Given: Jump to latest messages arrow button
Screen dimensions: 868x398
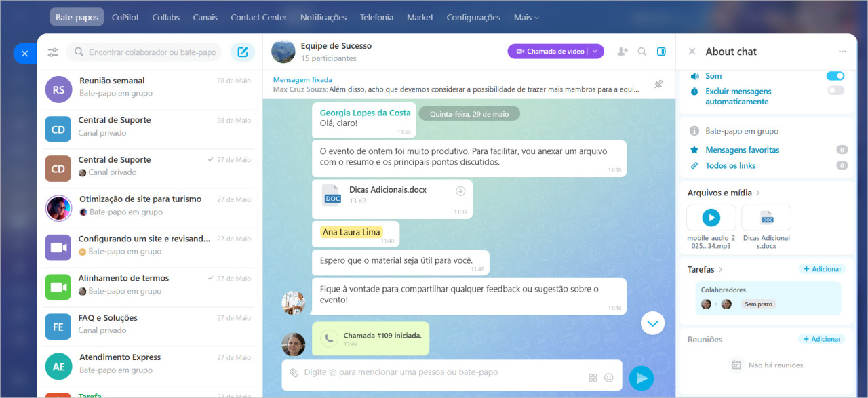Looking at the screenshot, I should [652, 323].
